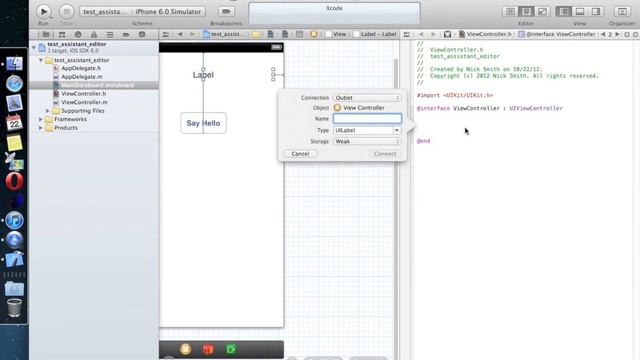Open Opera browser from the Dock
This screenshot has width=640, height=360.
click(x=14, y=181)
